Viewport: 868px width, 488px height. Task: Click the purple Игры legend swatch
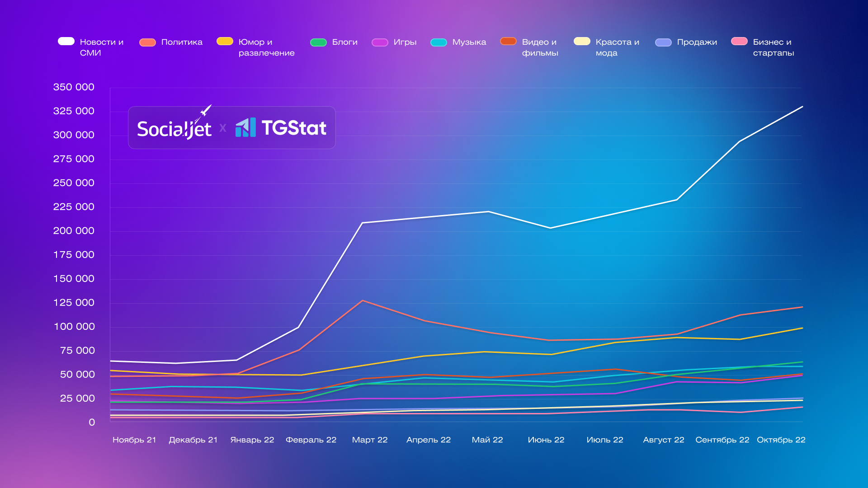pos(380,42)
